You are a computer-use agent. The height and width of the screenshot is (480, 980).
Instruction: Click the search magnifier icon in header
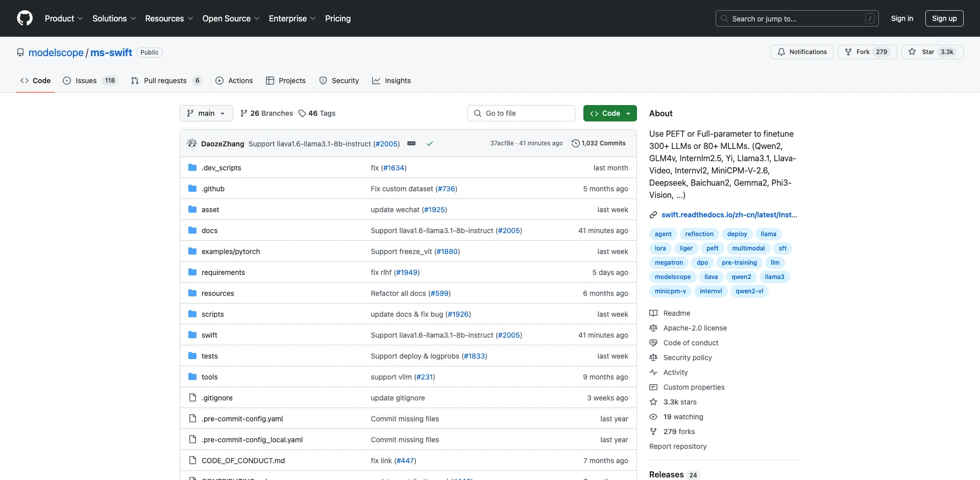pyautogui.click(x=724, y=18)
